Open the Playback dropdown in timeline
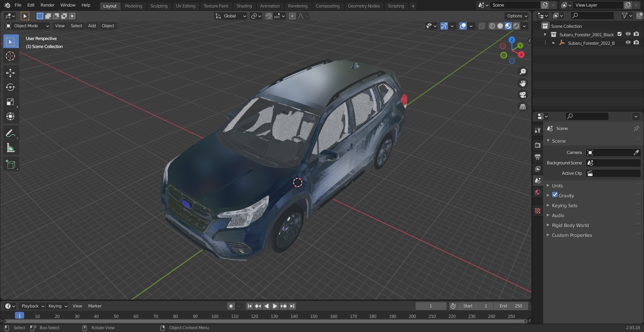The image size is (644, 332). [32, 306]
